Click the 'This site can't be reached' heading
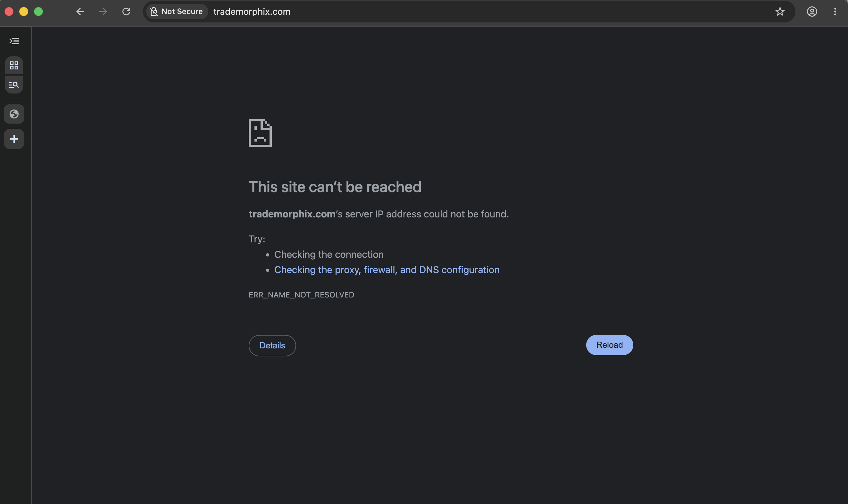848x504 pixels. pyautogui.click(x=335, y=187)
